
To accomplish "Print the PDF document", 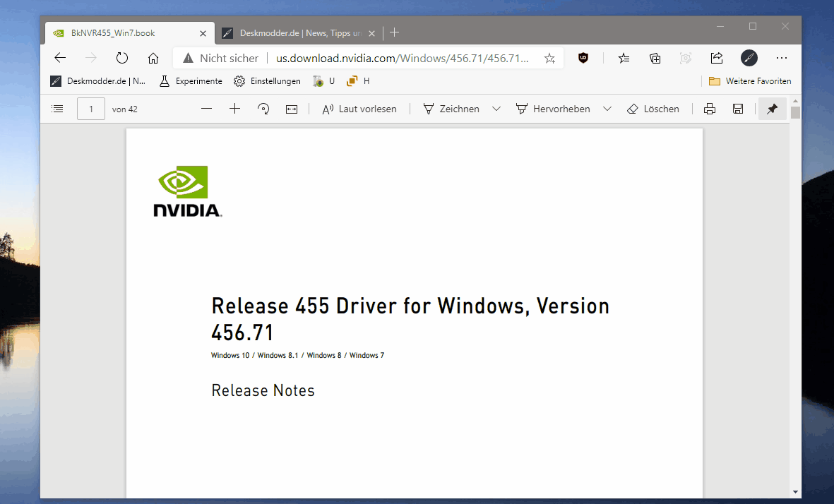I will point(710,109).
